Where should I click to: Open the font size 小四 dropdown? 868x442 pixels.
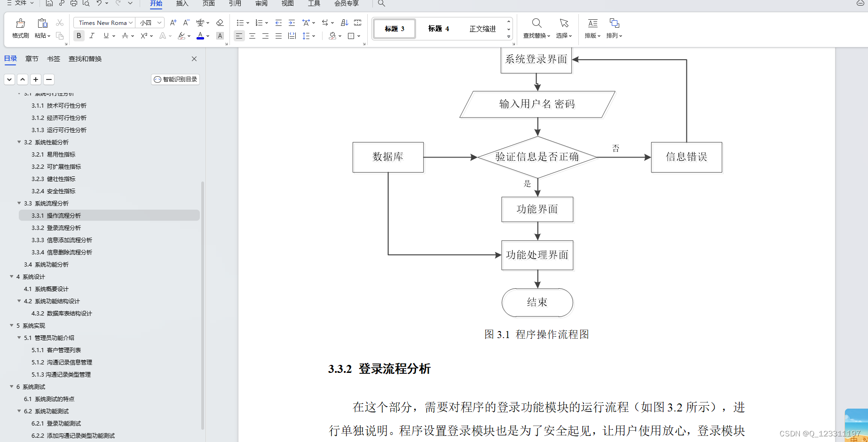[x=159, y=23]
